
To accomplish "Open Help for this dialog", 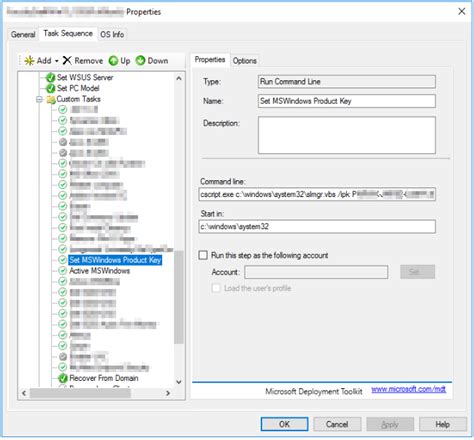I will (x=443, y=424).
